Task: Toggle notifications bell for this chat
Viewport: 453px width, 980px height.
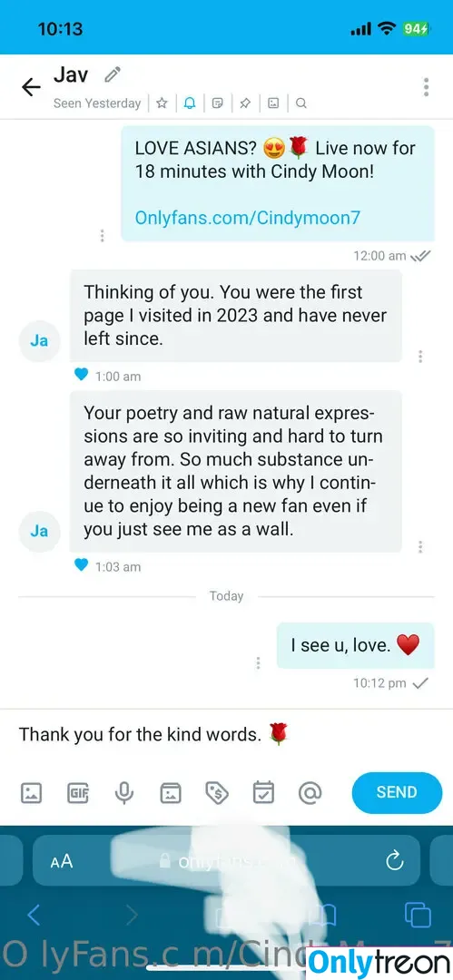Action: pos(190,103)
